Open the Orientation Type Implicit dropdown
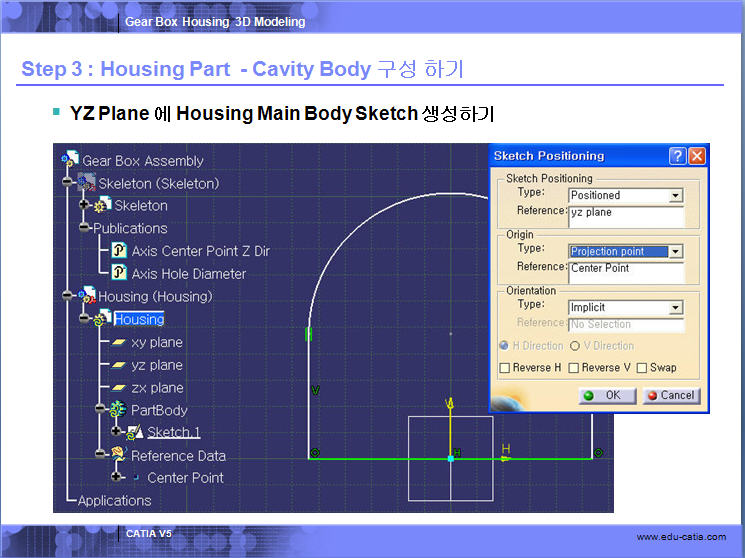 (676, 308)
